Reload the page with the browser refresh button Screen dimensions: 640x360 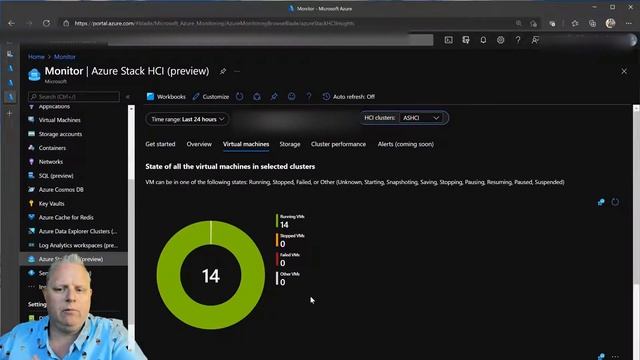[47, 23]
